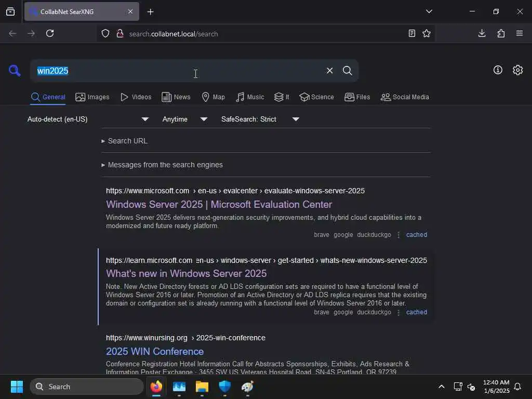Switch to Science category
Screen dimensions: 532x399
pos(317,97)
